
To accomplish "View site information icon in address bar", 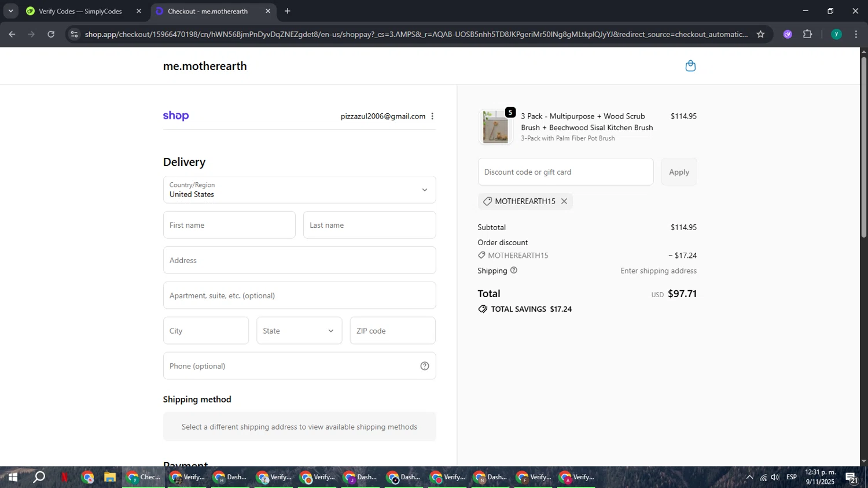I will point(74,35).
